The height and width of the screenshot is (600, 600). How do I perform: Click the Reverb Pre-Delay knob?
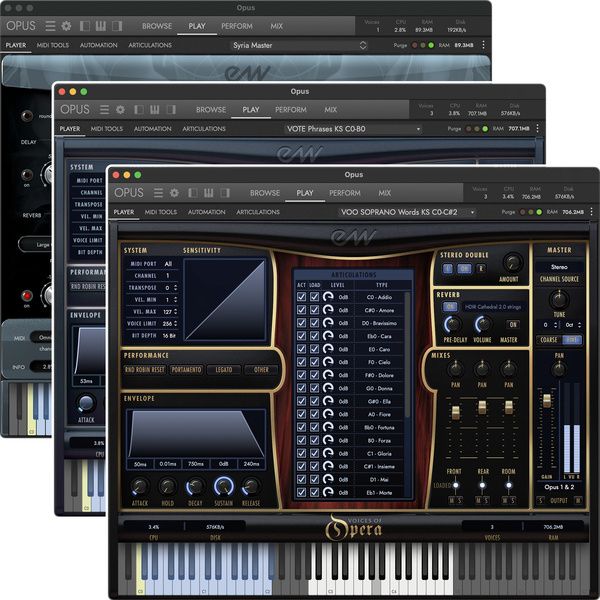(452, 324)
